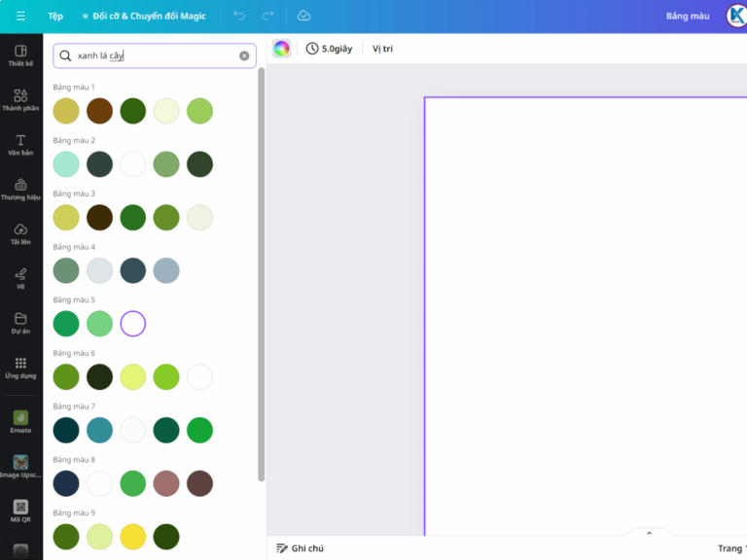Click the redo arrow icon
Image resolution: width=747 pixels, height=560 pixels.
coord(267,17)
